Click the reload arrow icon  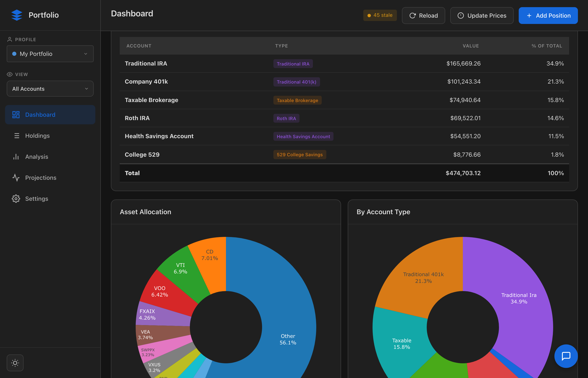click(412, 16)
